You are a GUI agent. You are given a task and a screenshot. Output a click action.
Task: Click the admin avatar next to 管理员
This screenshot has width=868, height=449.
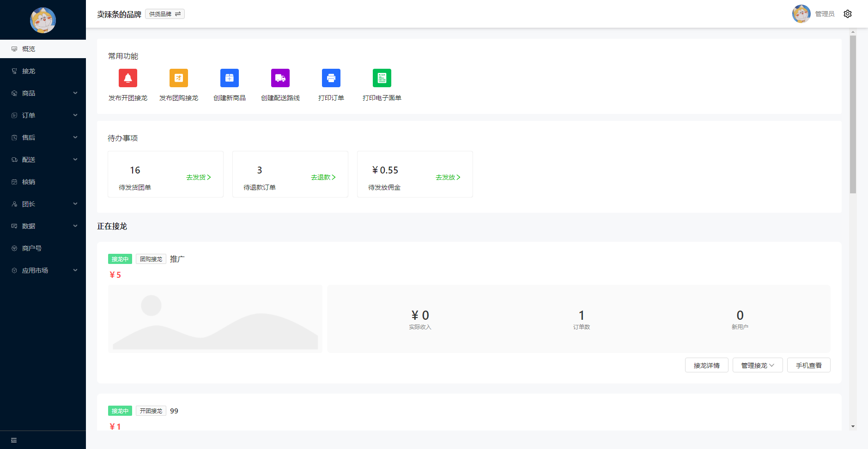click(801, 14)
